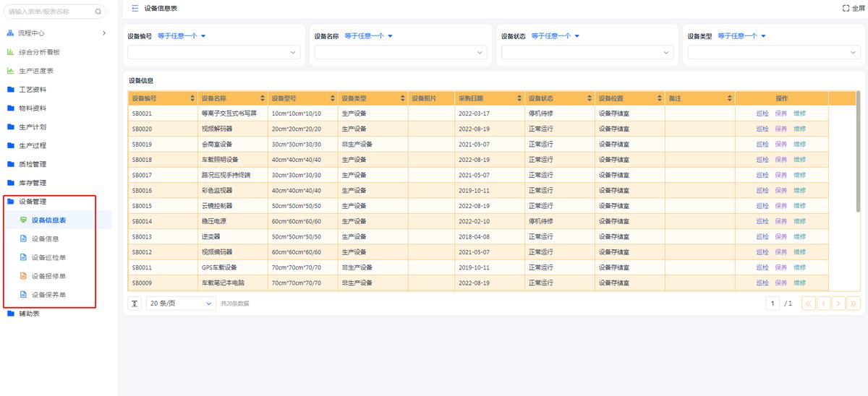Image resolution: width=868 pixels, height=396 pixels.
Task: Open the 设备编号 value select box
Action: [x=213, y=52]
